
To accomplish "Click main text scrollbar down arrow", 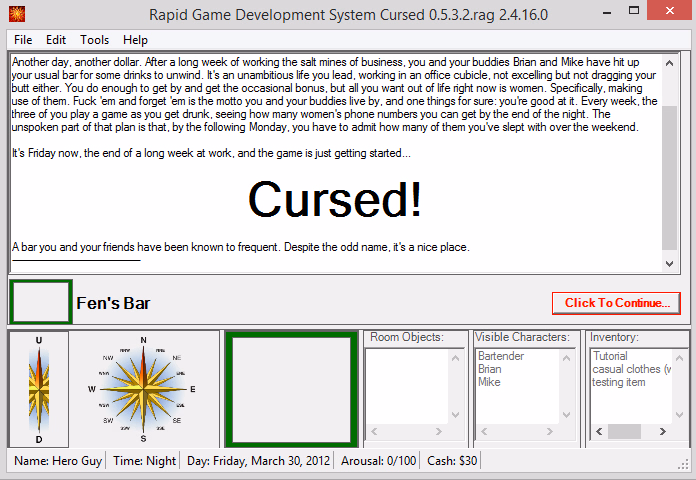I will click(x=670, y=264).
